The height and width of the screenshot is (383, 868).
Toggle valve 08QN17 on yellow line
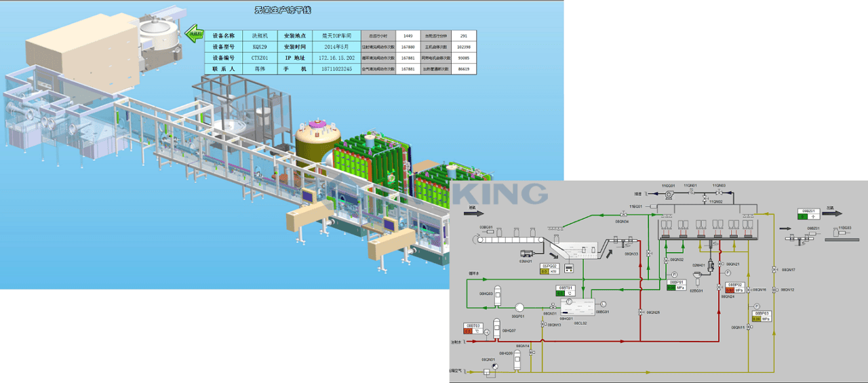(x=774, y=270)
